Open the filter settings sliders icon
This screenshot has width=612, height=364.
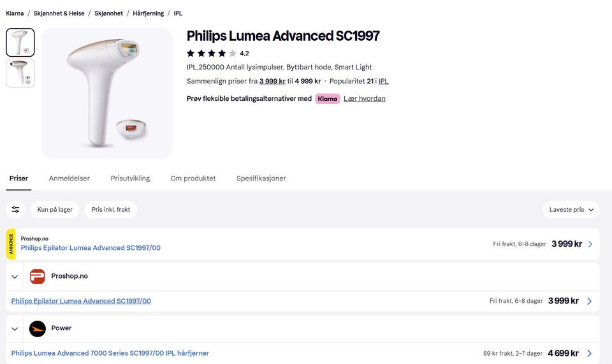coord(15,210)
